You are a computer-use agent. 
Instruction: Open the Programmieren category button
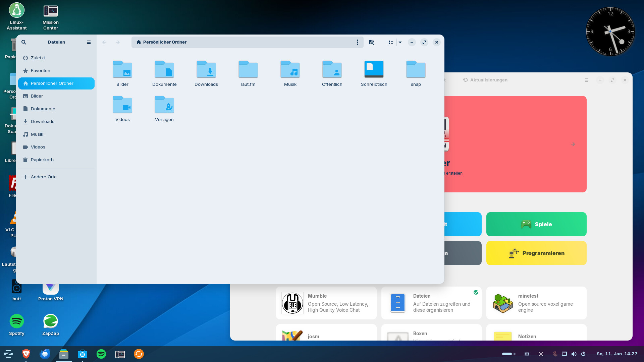(536, 253)
